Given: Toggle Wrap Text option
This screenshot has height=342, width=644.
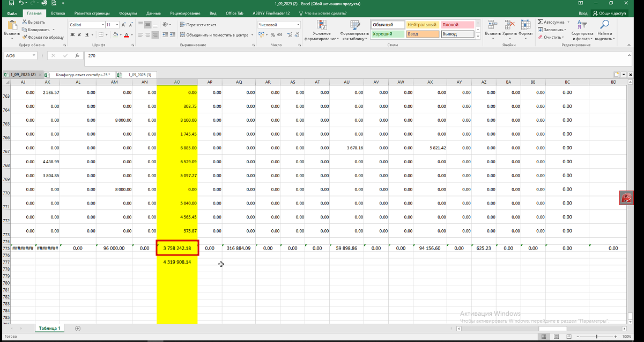Looking at the screenshot, I should click(x=197, y=25).
